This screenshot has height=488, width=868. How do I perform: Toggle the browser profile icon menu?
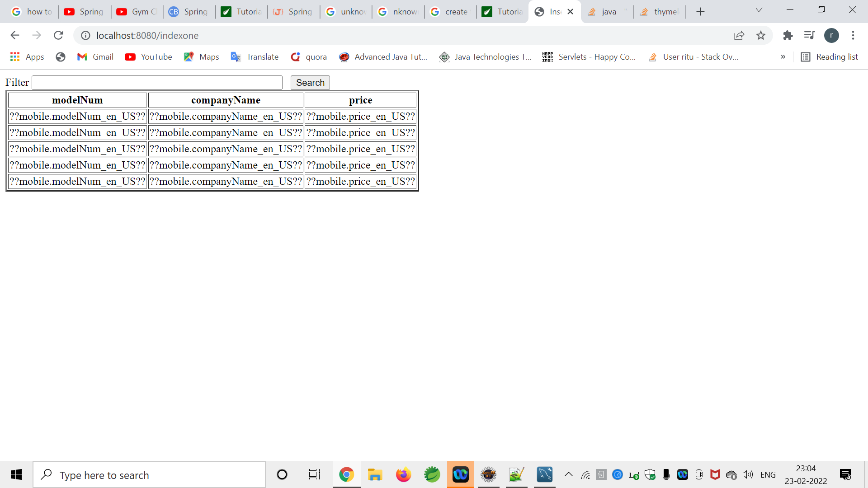[832, 35]
